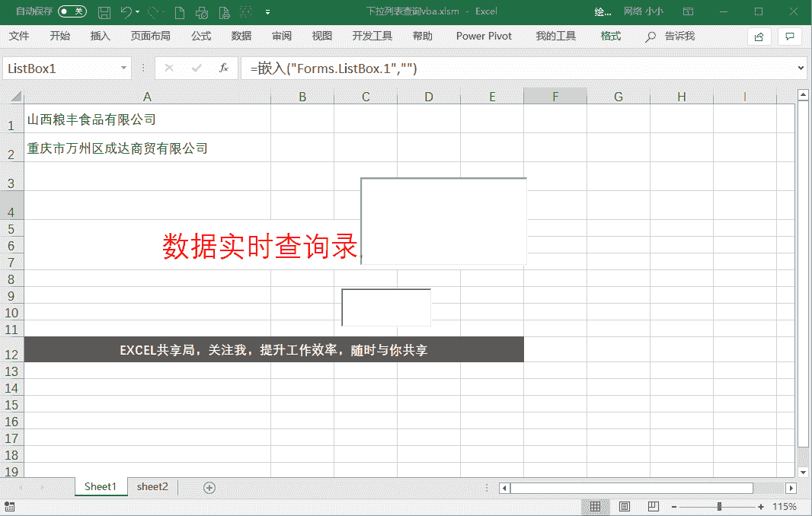Click the 告诉我 Tell me search
The width and height of the screenshot is (812, 516).
[x=670, y=37]
